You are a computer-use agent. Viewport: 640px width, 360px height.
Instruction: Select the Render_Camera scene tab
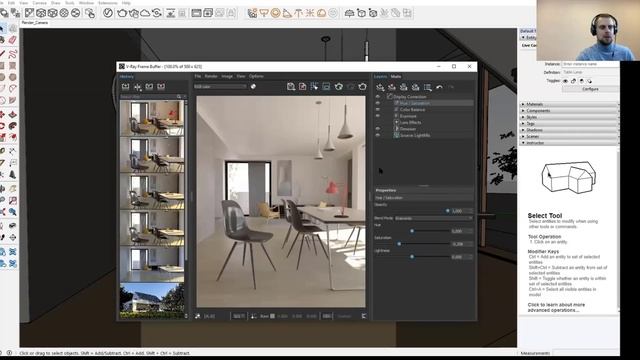pyautogui.click(x=35, y=23)
